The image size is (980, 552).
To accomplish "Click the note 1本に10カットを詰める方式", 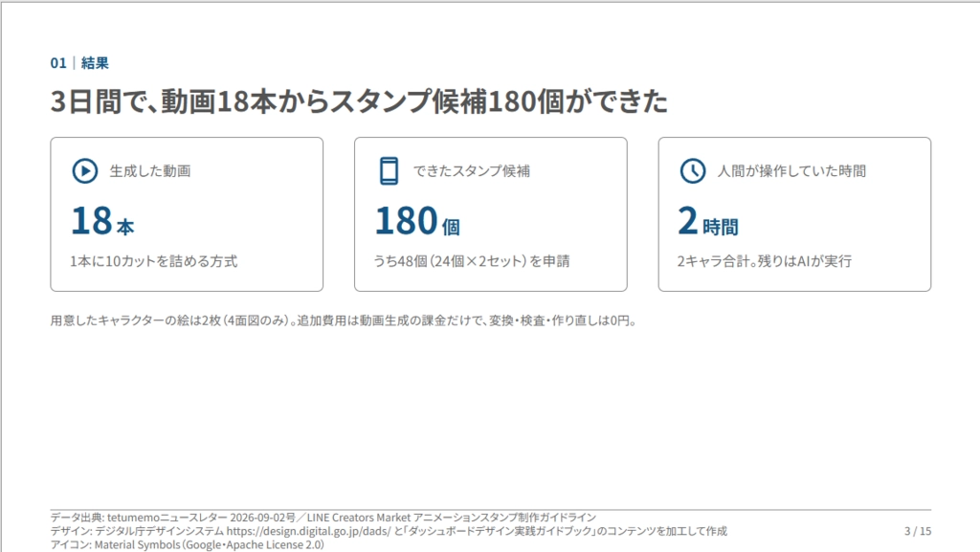I will pyautogui.click(x=154, y=261).
